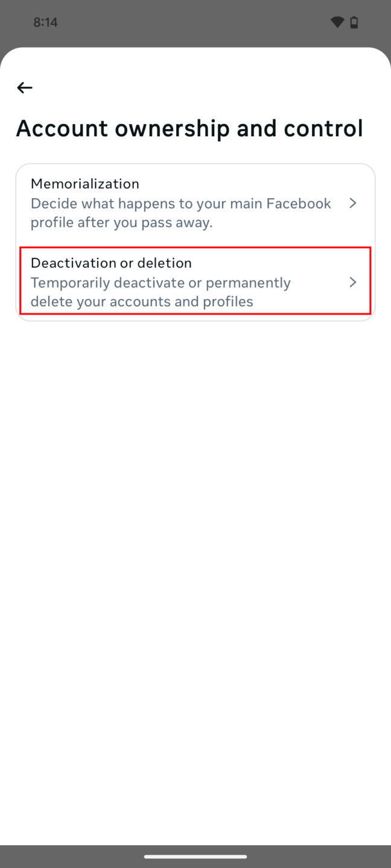Screen dimensions: 391x868
Task: Click the right arrow beside Memorialization
Action: (x=353, y=203)
